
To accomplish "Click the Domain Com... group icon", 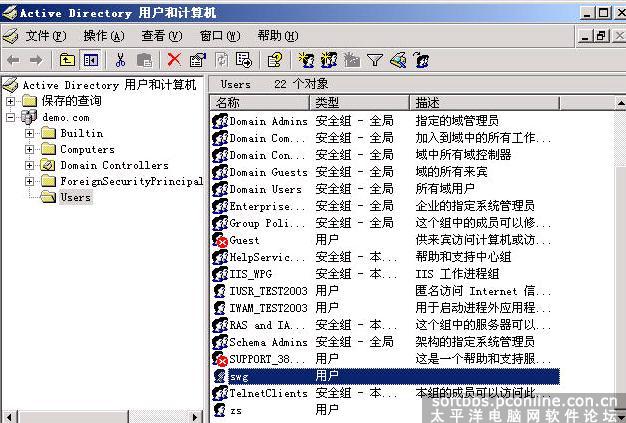I will pyautogui.click(x=220, y=138).
